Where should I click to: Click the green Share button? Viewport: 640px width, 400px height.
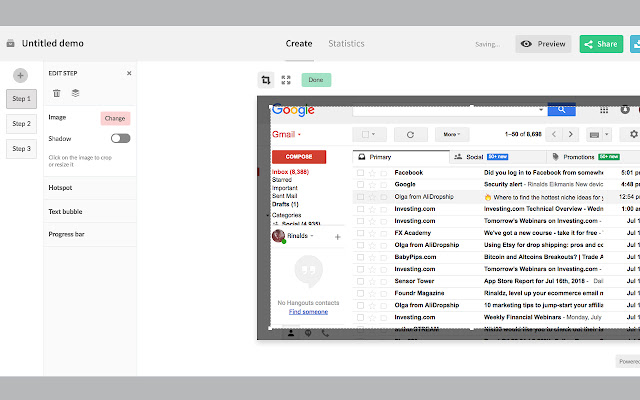[x=601, y=44]
